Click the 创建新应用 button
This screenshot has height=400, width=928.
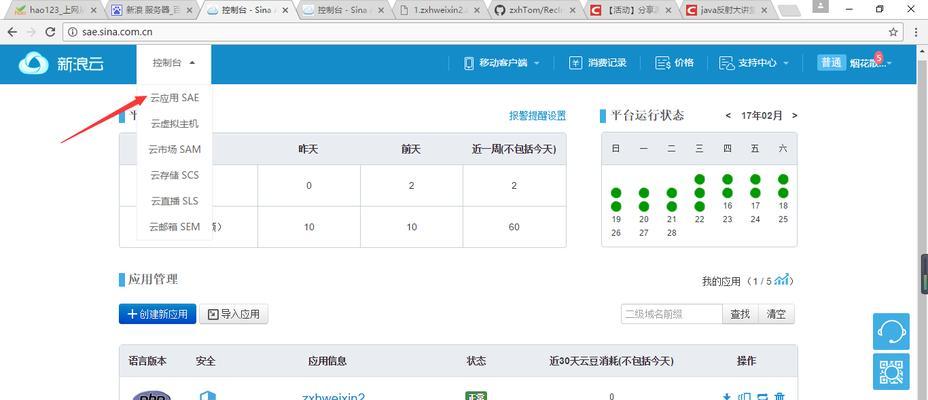(157, 314)
